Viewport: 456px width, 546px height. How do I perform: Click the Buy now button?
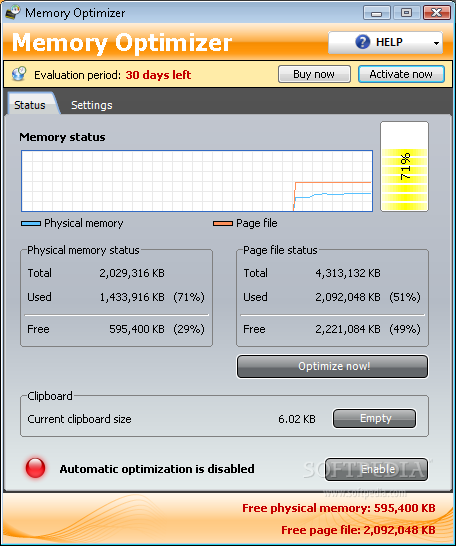tap(314, 74)
